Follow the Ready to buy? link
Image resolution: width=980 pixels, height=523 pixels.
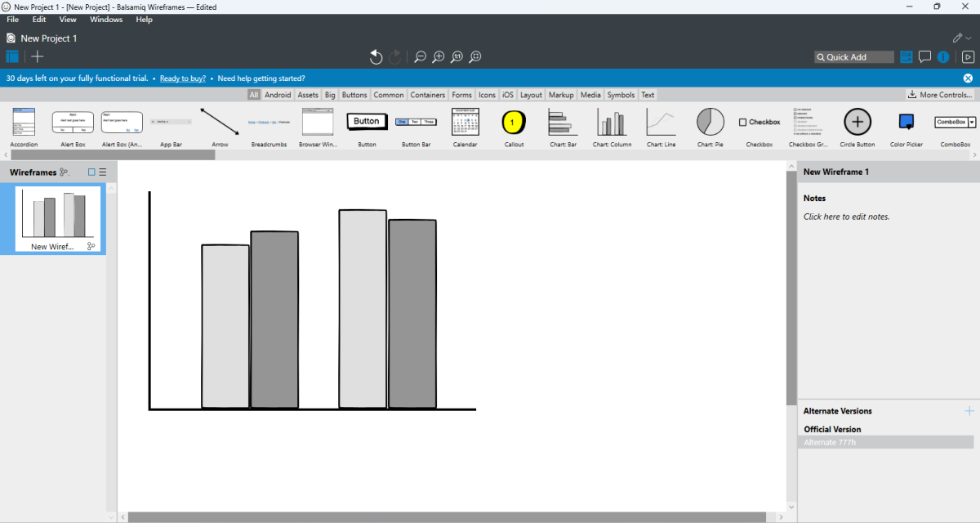182,78
